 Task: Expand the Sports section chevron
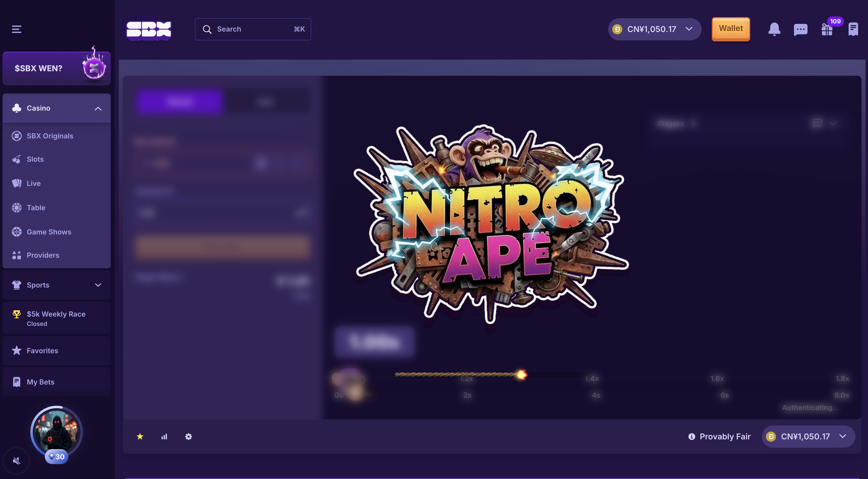(x=98, y=285)
